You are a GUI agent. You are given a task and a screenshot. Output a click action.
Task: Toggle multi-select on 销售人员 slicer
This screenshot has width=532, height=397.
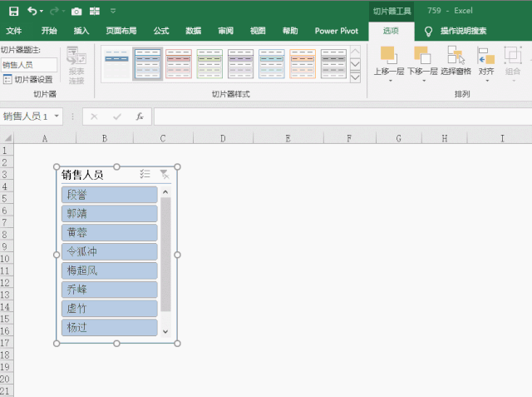coord(145,175)
